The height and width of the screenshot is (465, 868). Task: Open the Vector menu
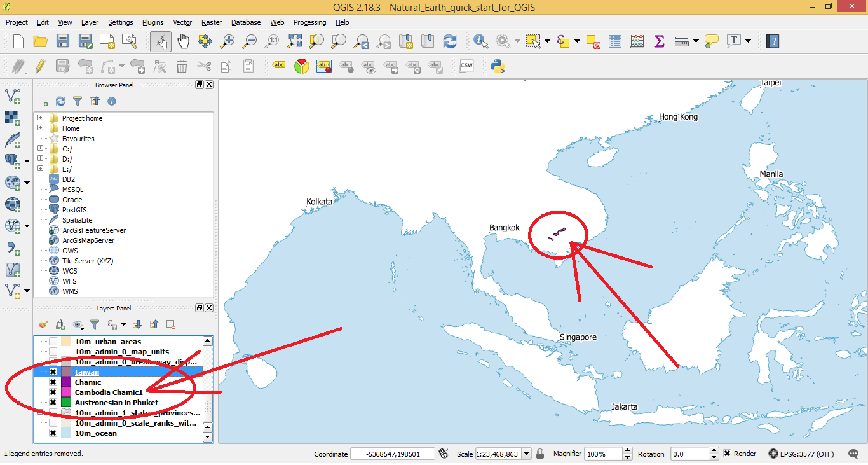182,22
